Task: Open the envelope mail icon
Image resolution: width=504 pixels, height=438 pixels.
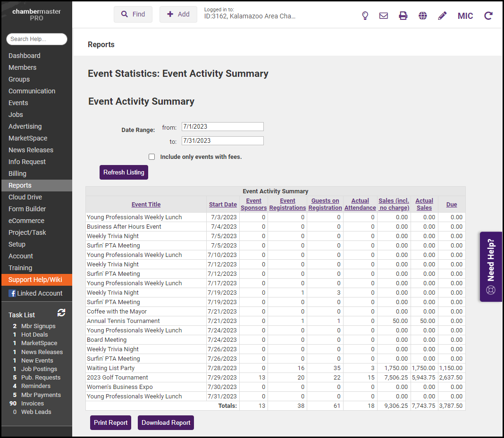Action: click(x=384, y=16)
